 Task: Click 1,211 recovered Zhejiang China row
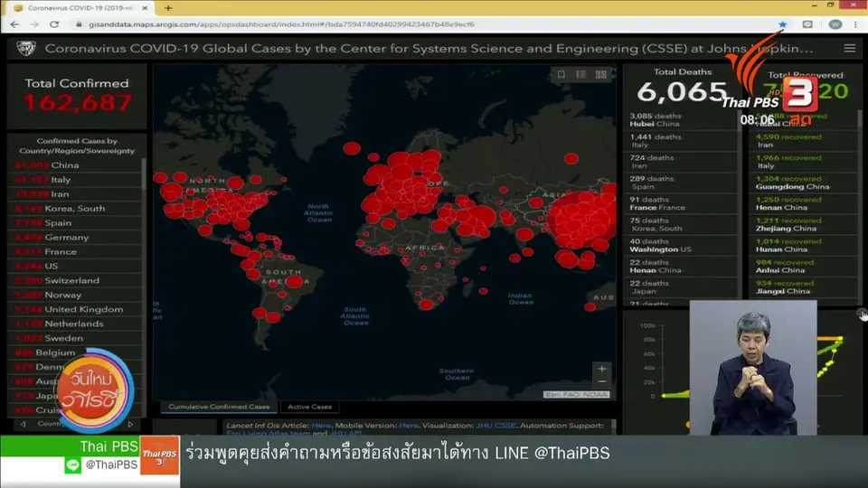803,224
